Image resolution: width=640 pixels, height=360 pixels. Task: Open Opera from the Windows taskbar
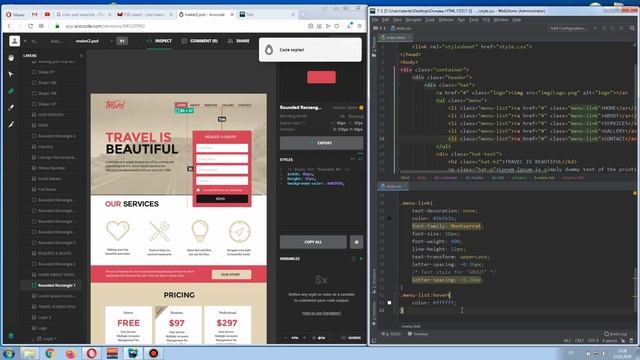(91, 353)
